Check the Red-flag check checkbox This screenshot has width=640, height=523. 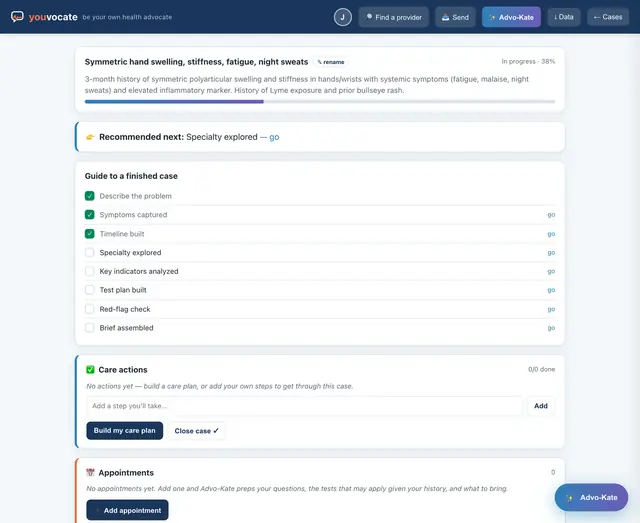point(89,309)
